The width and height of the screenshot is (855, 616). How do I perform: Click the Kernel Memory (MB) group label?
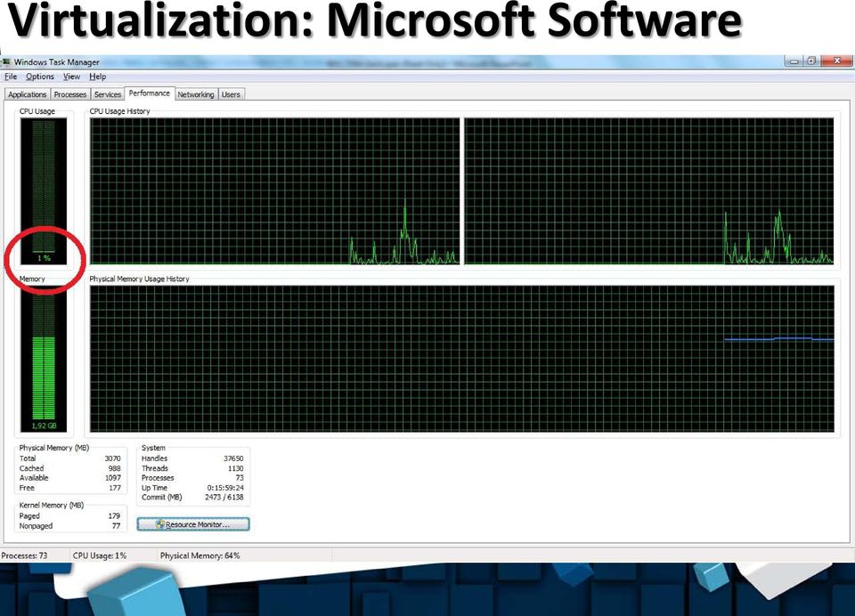[x=52, y=506]
